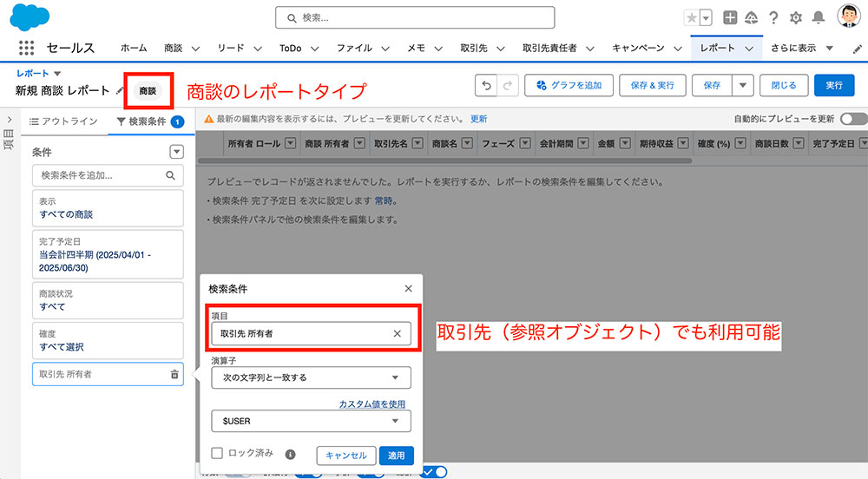Open the save options dropdown arrow
The width and height of the screenshot is (868, 479).
coord(743,85)
